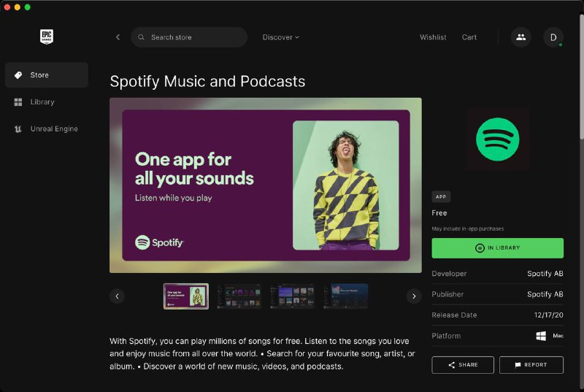Screen dimensions: 584x392
Task: Click the library icon in In Library button
Action: [x=480, y=248]
